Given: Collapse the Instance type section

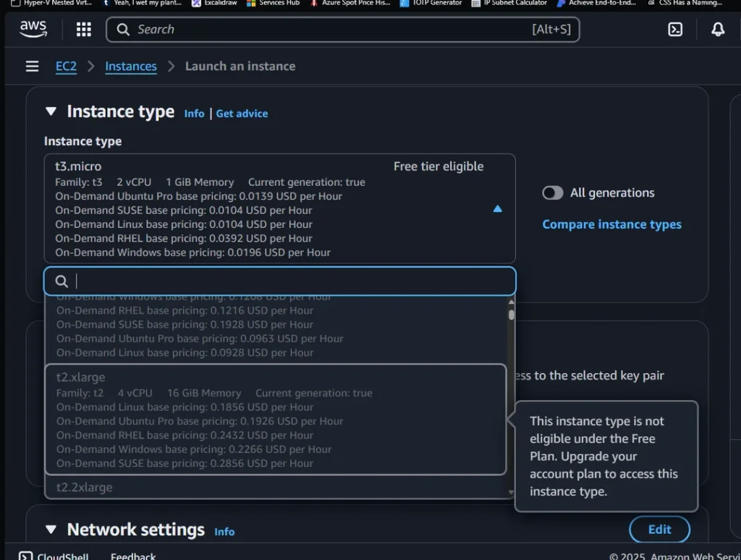Looking at the screenshot, I should [x=51, y=111].
